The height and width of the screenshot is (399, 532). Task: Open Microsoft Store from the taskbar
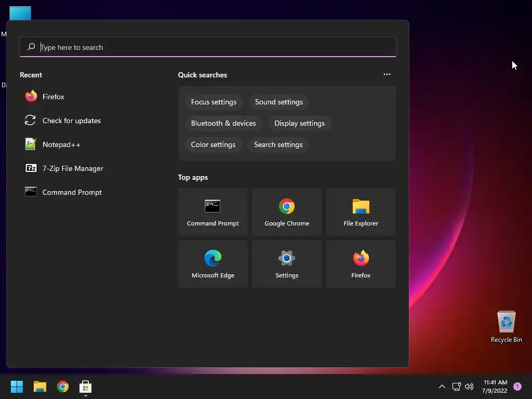click(x=86, y=387)
